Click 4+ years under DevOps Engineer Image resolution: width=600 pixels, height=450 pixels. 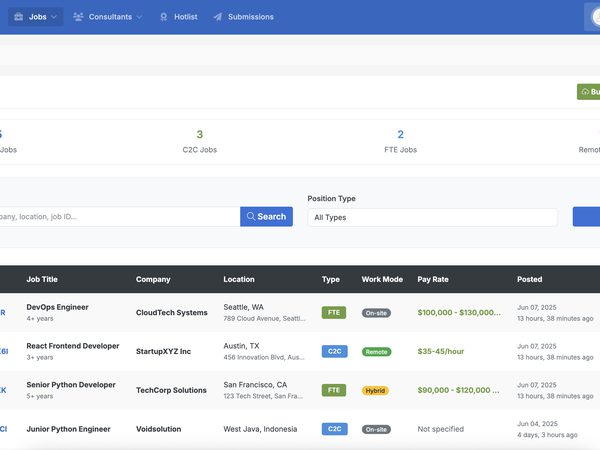click(x=40, y=318)
